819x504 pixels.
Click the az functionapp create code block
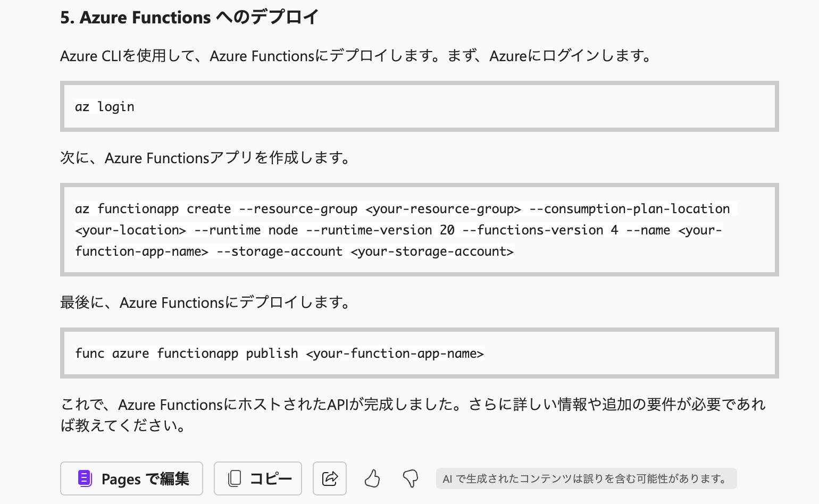click(420, 230)
